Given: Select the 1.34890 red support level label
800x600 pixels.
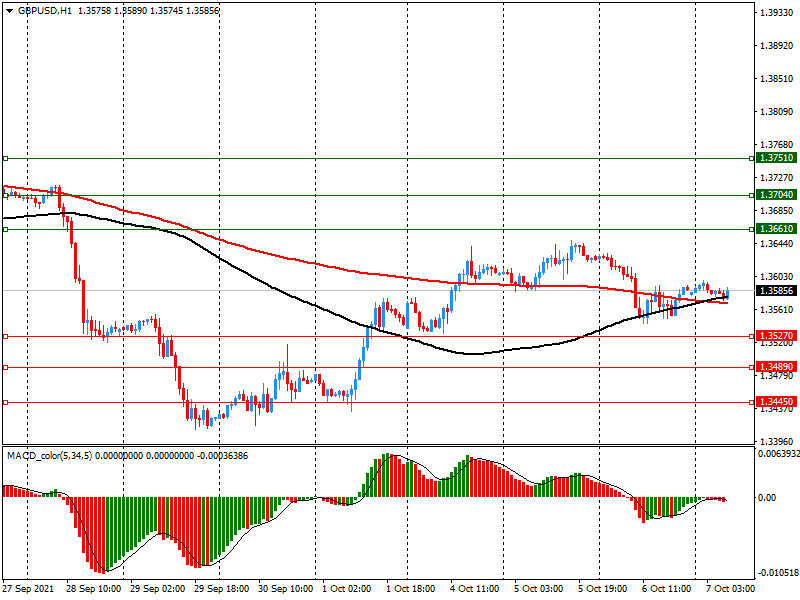Looking at the screenshot, I should [776, 367].
